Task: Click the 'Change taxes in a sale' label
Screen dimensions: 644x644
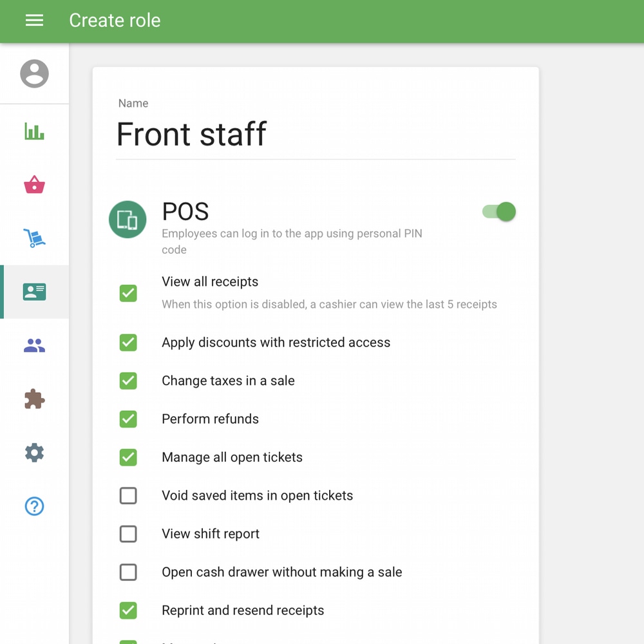Action: [228, 381]
